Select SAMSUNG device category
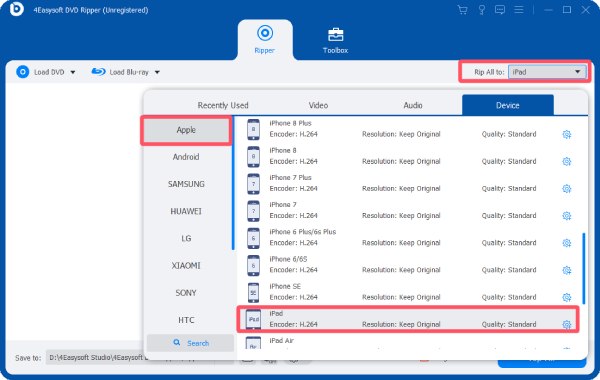This screenshot has width=600, height=380. point(186,184)
